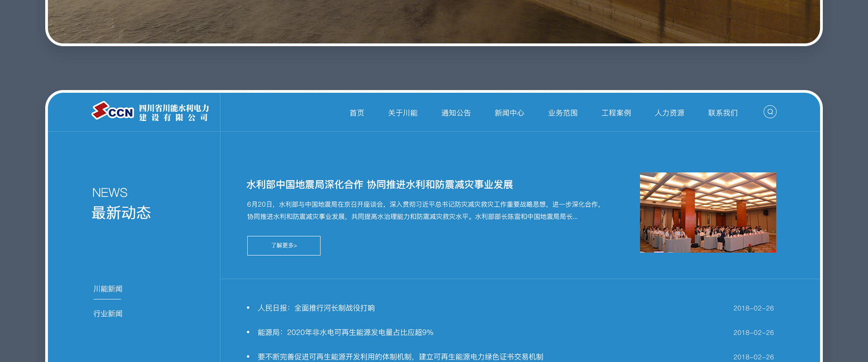868x362 pixels.
Task: Click the search magnifier icon
Action: [770, 112]
